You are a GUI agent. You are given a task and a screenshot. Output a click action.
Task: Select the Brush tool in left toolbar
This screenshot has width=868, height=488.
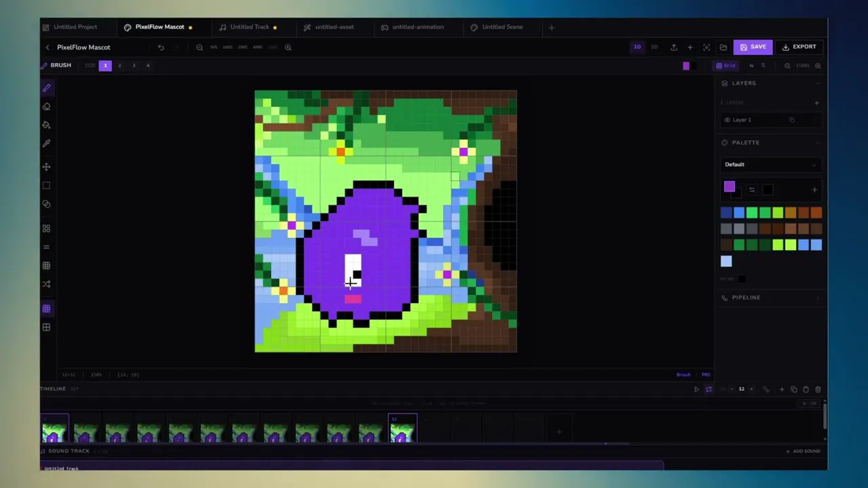(46, 88)
